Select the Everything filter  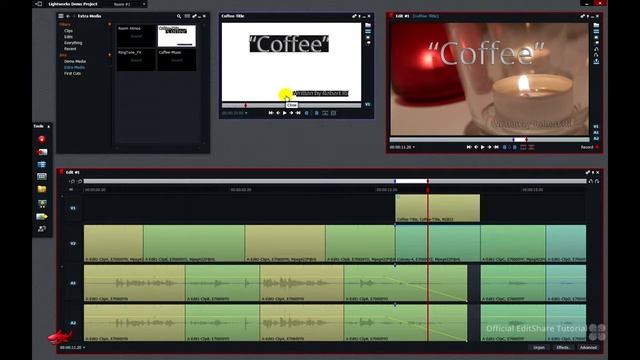tap(73, 43)
